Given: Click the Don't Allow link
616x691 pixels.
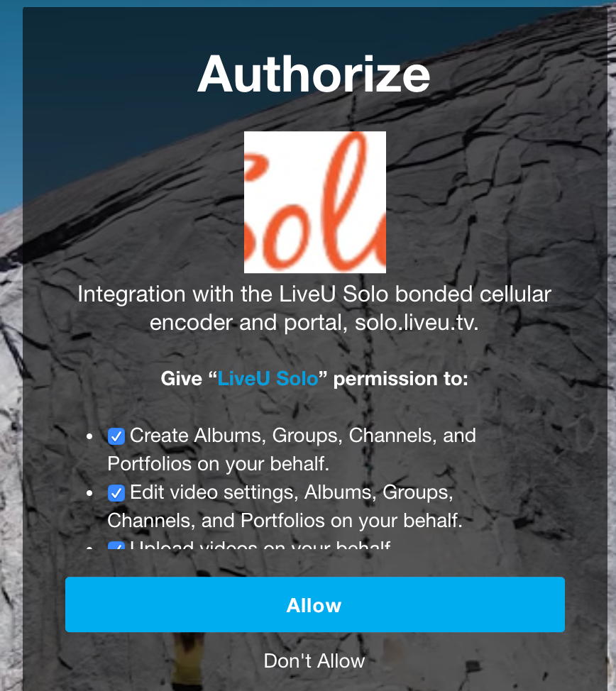Looking at the screenshot, I should pyautogui.click(x=314, y=661).
